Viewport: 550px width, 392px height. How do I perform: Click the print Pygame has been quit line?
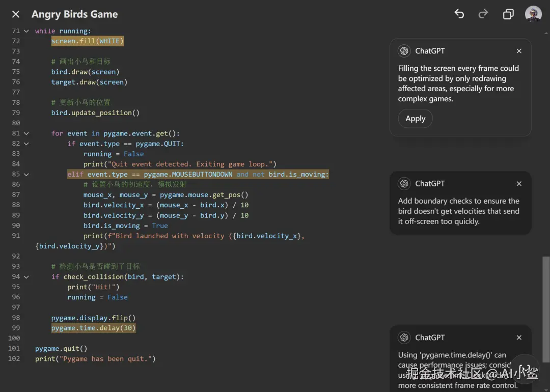click(x=95, y=359)
